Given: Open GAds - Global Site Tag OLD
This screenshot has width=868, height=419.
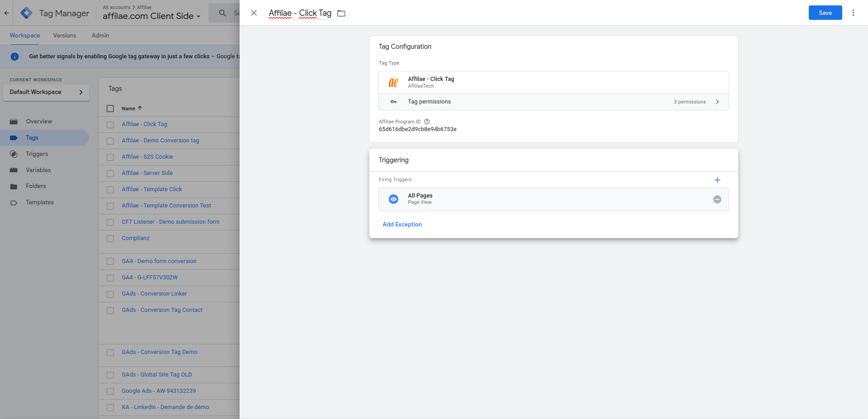Looking at the screenshot, I should tap(157, 375).
